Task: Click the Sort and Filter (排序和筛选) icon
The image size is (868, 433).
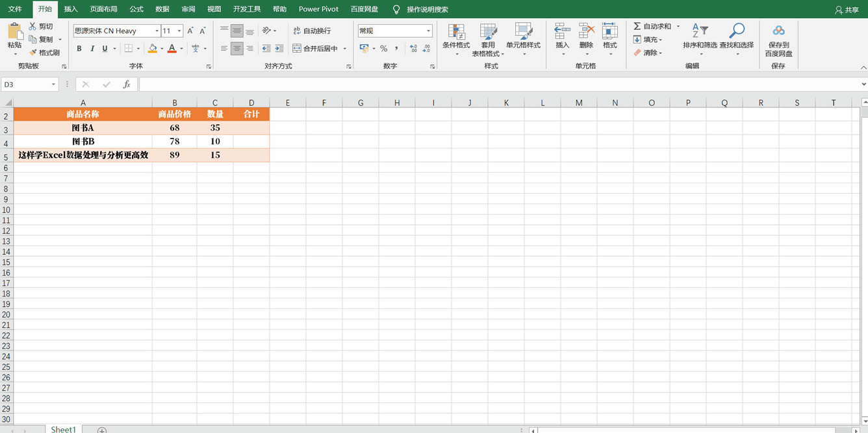Action: click(x=700, y=31)
